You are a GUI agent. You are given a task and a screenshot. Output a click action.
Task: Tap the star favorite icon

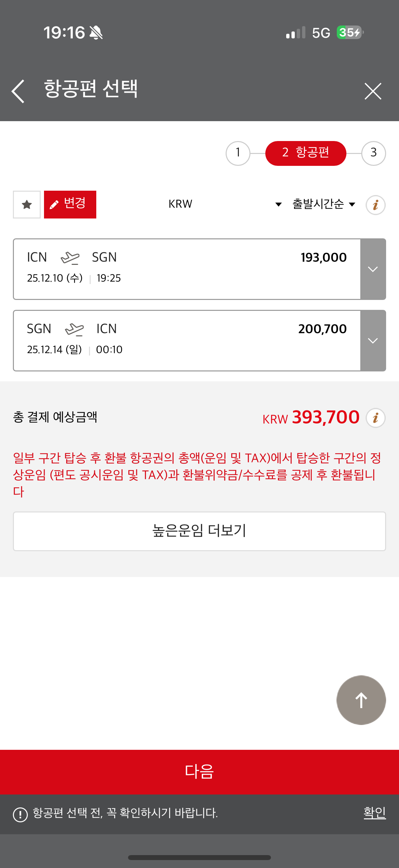click(26, 205)
